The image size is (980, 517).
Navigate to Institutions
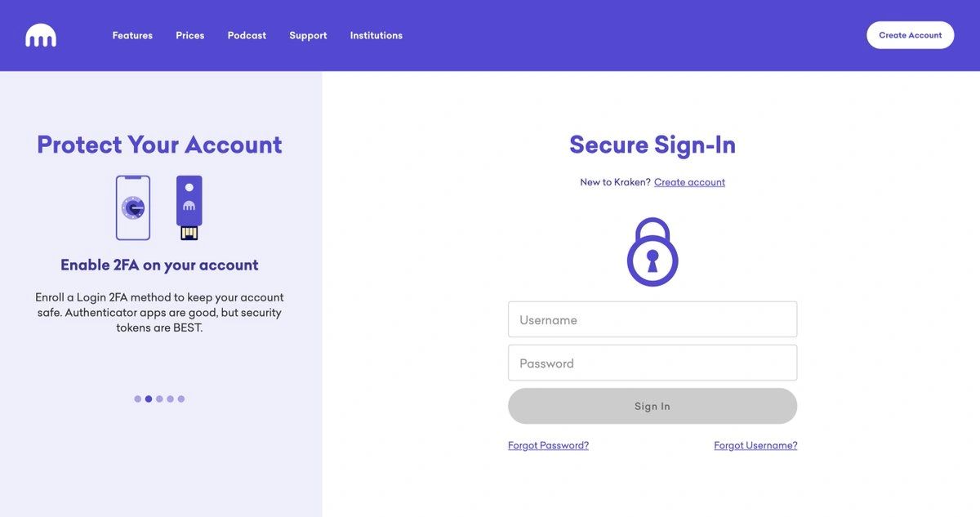[x=376, y=35]
